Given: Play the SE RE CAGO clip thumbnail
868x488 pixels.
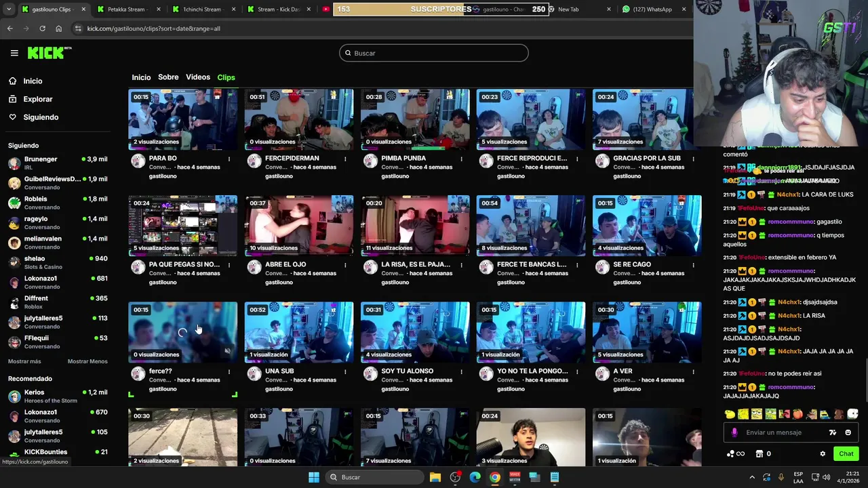Looking at the screenshot, I should pyautogui.click(x=647, y=226).
